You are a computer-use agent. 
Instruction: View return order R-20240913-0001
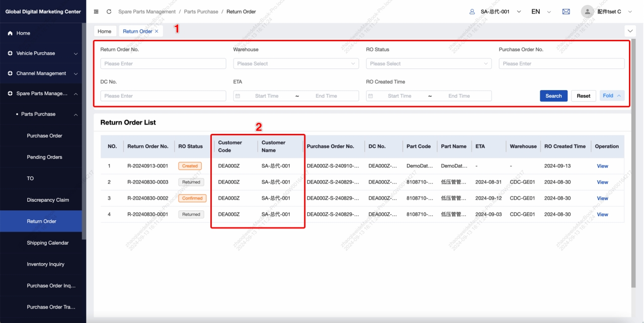tap(602, 166)
